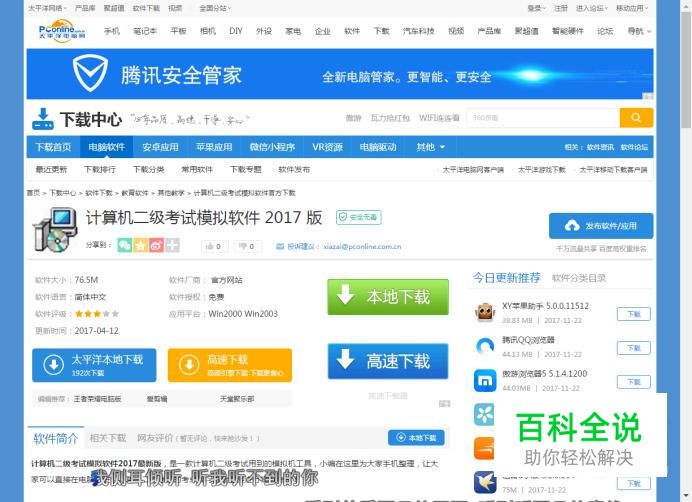Open the 苹果应用 tab
The image size is (692, 502).
(214, 147)
